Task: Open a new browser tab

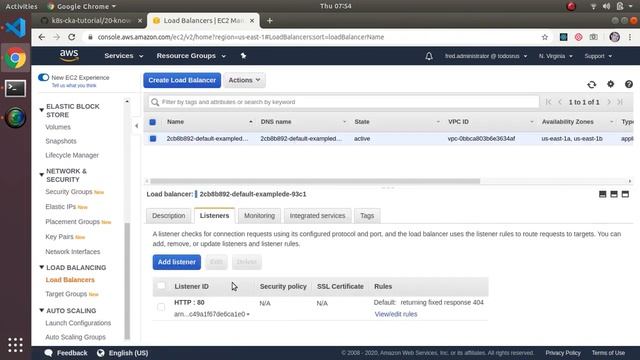Action: pyautogui.click(x=269, y=20)
